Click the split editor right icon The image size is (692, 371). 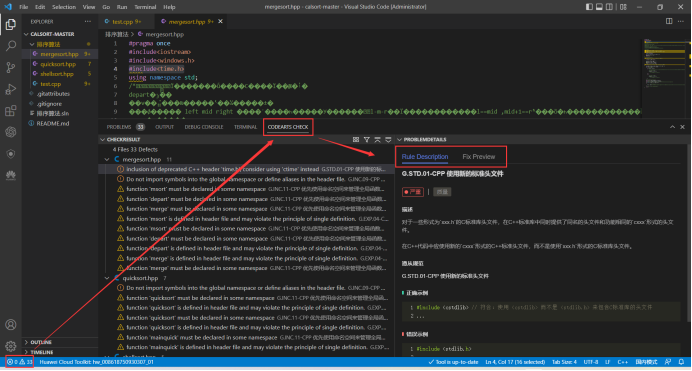click(x=669, y=21)
